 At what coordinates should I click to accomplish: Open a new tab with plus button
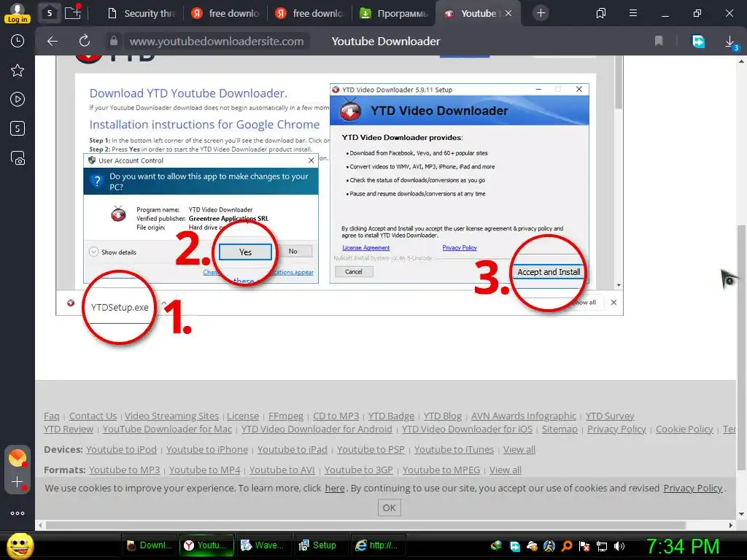(x=541, y=13)
